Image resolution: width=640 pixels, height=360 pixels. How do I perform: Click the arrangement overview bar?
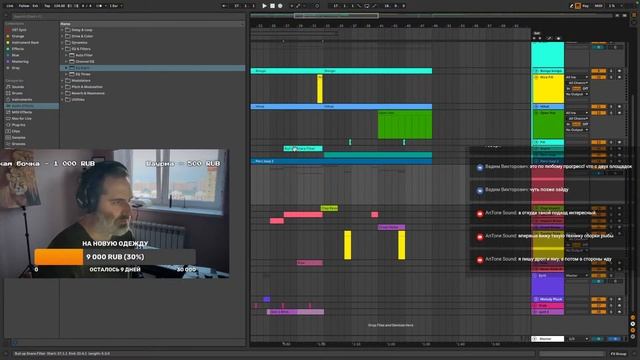pyautogui.click(x=433, y=16)
